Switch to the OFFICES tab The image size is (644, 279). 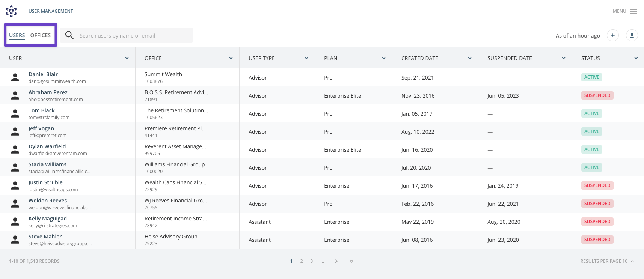point(41,35)
